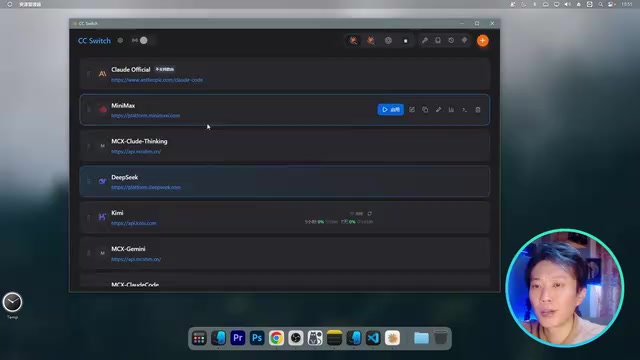Open settings gear beside CC Switch title

coord(120,40)
